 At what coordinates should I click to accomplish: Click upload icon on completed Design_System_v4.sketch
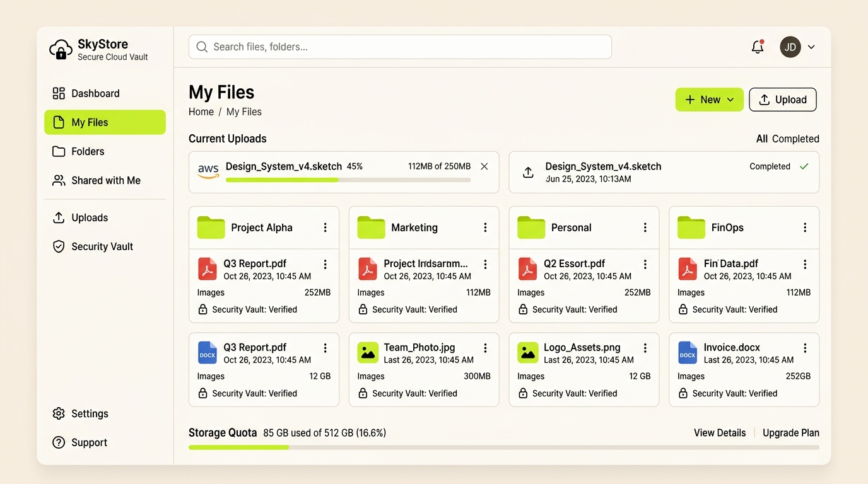(529, 172)
